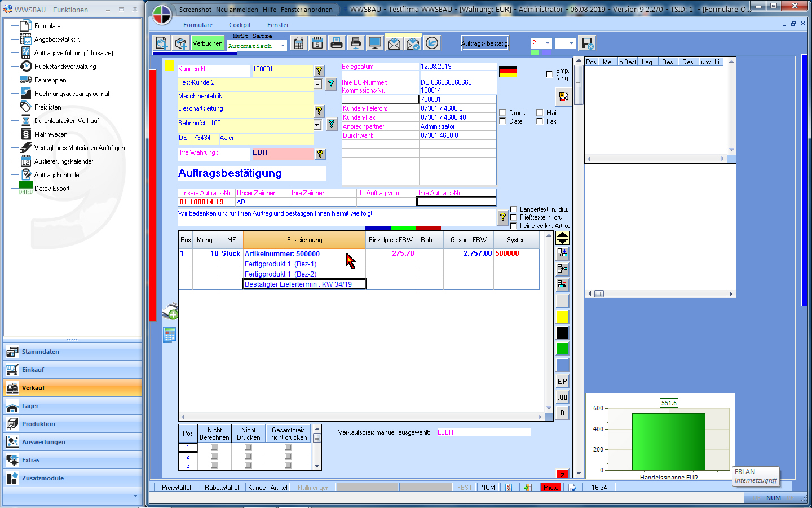The image size is (812, 508).
Task: Click the Ihre Auftrags-Nr. input field
Action: point(456,202)
